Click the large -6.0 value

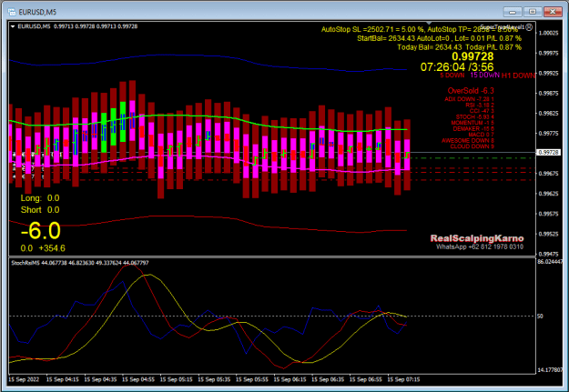[x=41, y=231]
